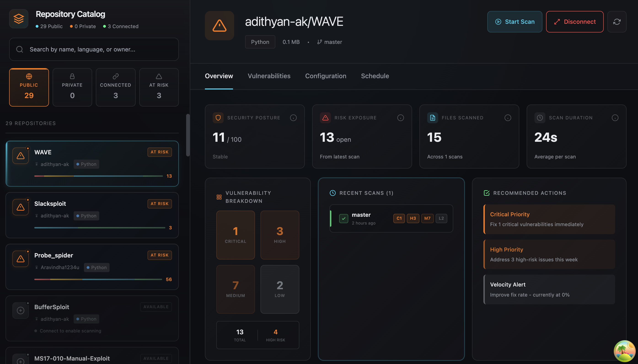Screen dimensions: 638x364
Task: Click the Files Scanned info icon
Action: 508,118
